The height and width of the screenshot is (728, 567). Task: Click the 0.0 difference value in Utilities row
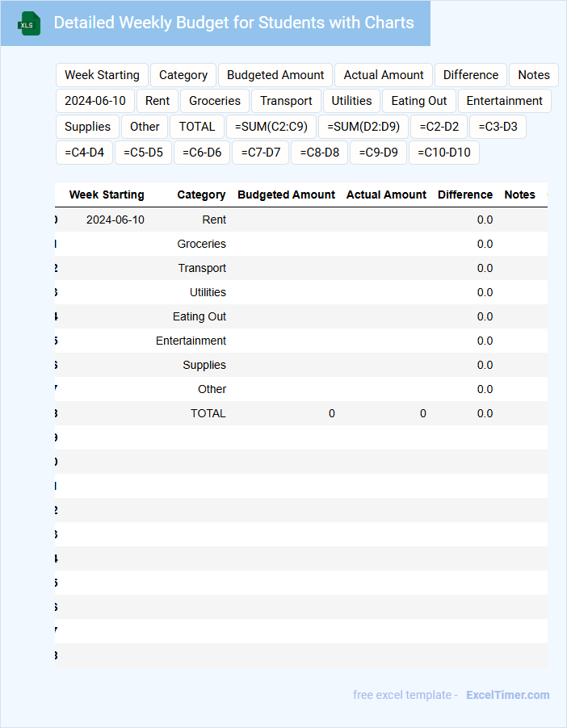(485, 292)
